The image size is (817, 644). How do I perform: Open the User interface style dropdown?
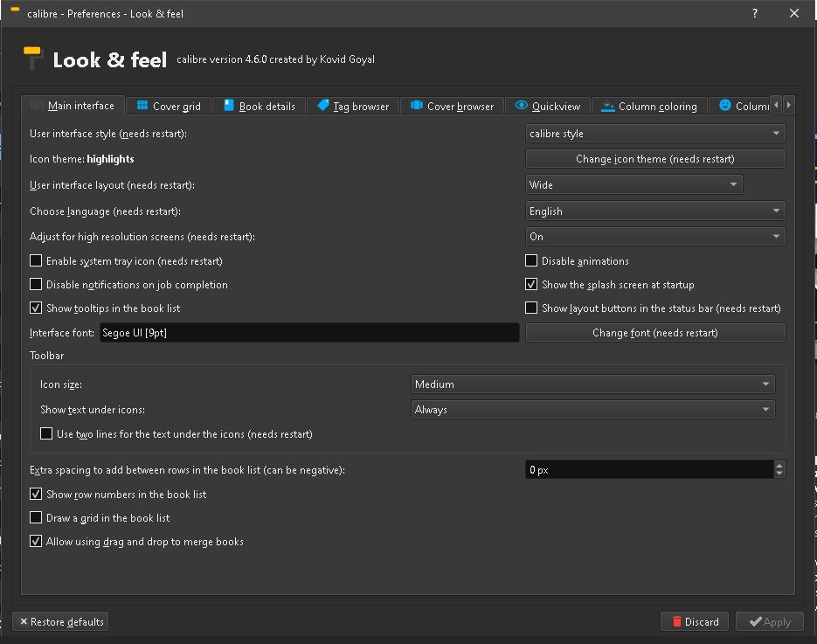pos(655,134)
